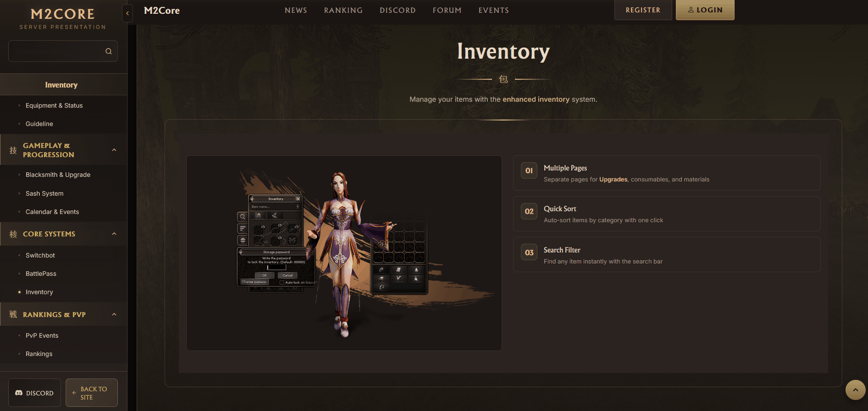Click 'Find any item instantly with the search bar'
The height and width of the screenshot is (411, 868).
[x=603, y=262]
